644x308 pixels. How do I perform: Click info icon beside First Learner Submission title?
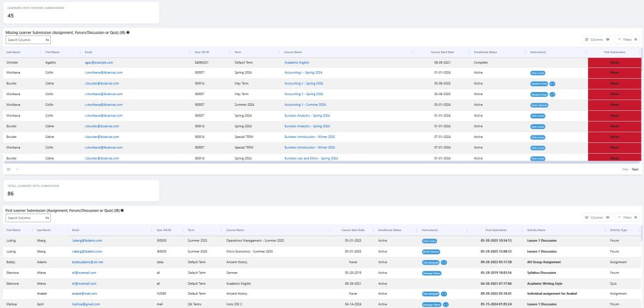click(x=122, y=210)
